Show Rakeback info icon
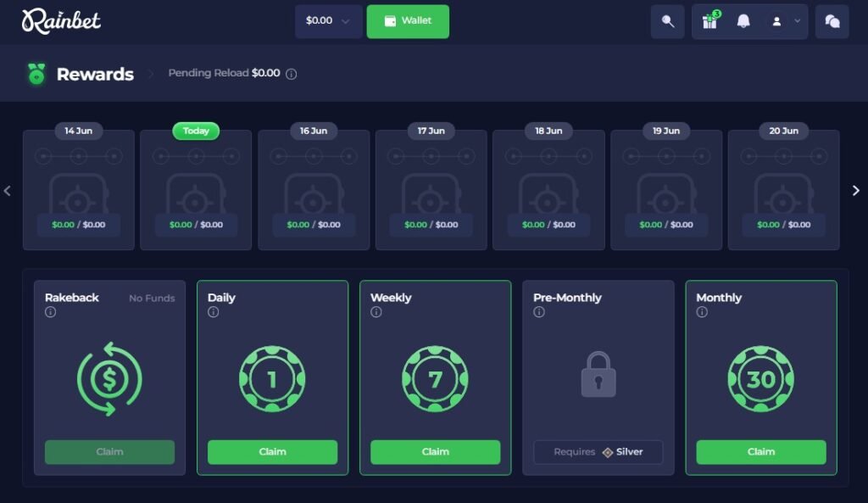This screenshot has width=868, height=503. click(50, 312)
